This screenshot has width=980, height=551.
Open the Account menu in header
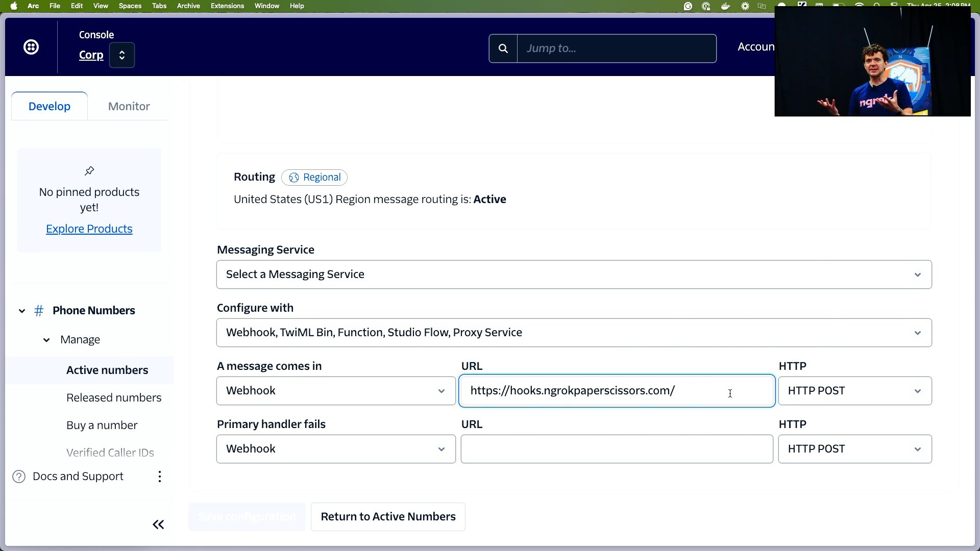coord(756,47)
